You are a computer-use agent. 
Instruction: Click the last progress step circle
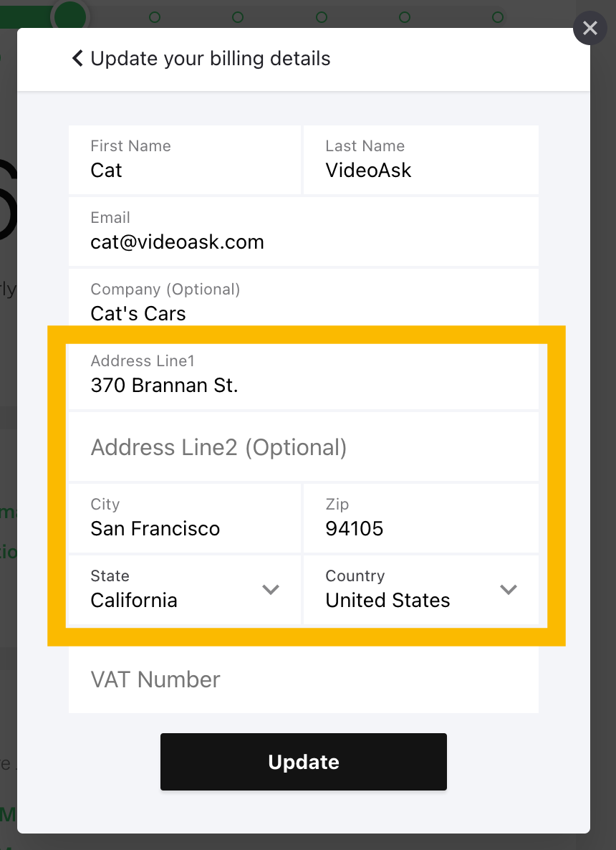tap(498, 16)
